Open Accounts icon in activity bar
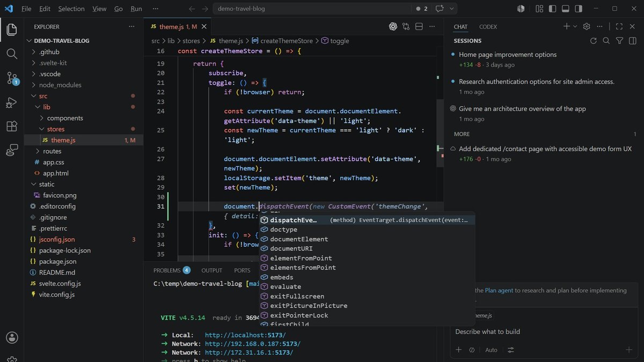 (x=12, y=338)
